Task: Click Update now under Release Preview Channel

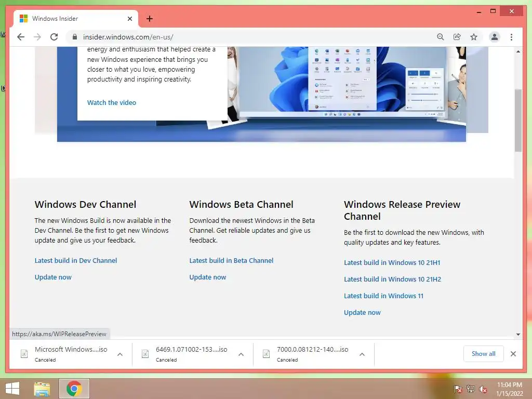Action: coord(362,312)
